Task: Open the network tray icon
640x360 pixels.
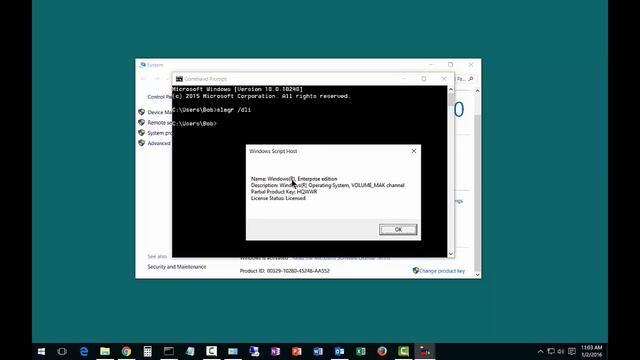Action: click(x=551, y=351)
